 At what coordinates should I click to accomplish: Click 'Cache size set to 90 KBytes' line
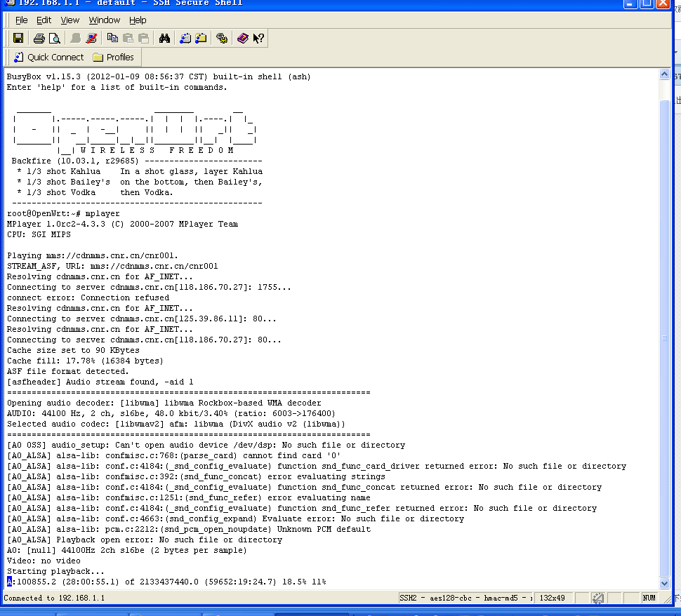74,350
